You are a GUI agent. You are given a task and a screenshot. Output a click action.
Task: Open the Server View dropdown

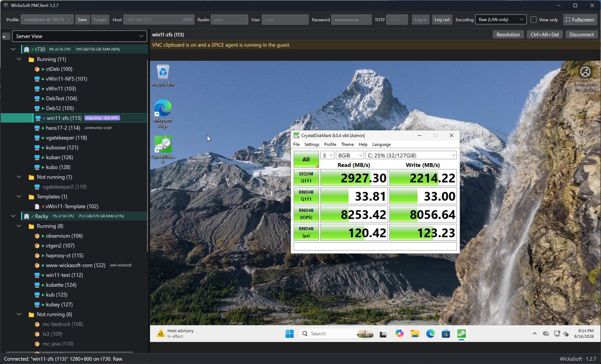(x=79, y=36)
